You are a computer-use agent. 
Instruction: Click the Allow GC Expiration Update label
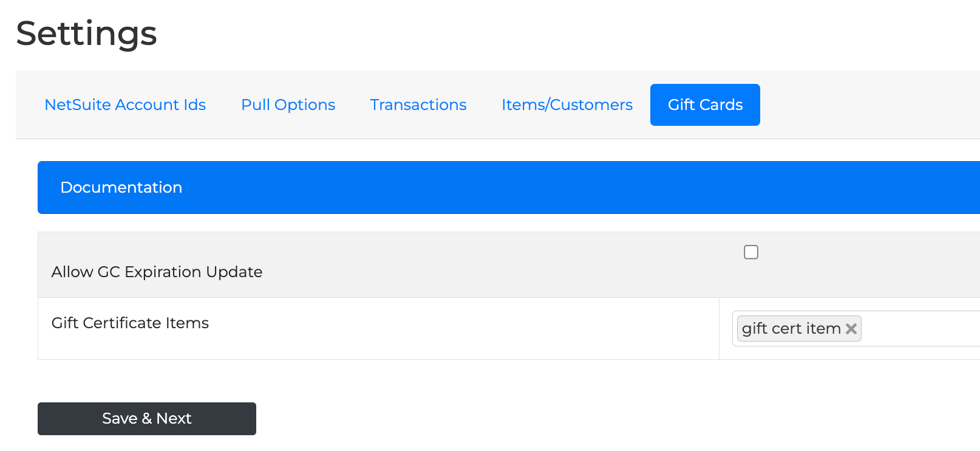point(157,272)
